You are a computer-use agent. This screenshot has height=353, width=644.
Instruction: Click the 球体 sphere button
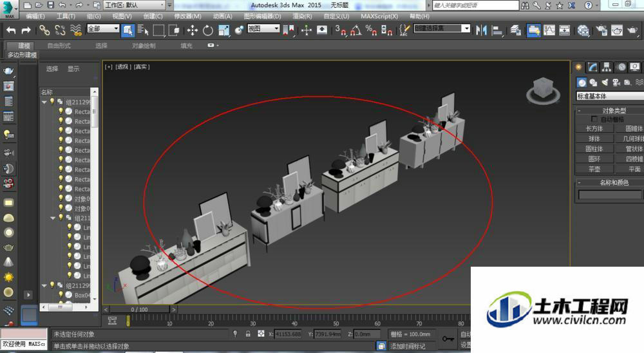pyautogui.click(x=594, y=138)
